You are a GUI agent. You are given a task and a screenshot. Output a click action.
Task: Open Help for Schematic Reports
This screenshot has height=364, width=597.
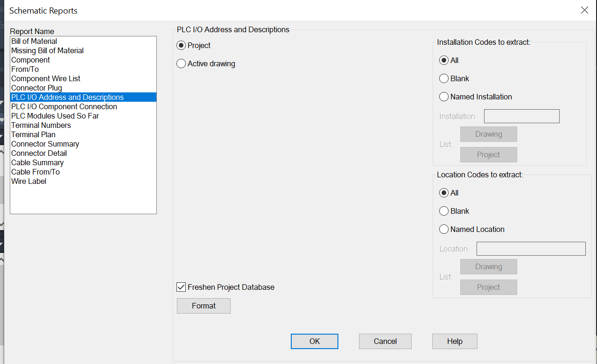click(x=454, y=341)
